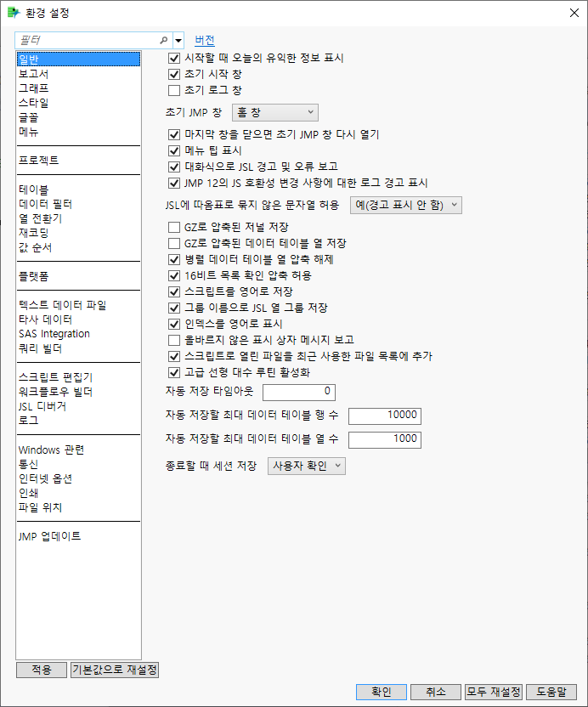588x707 pixels.
Task: Select 보고서 category
Action: point(78,74)
